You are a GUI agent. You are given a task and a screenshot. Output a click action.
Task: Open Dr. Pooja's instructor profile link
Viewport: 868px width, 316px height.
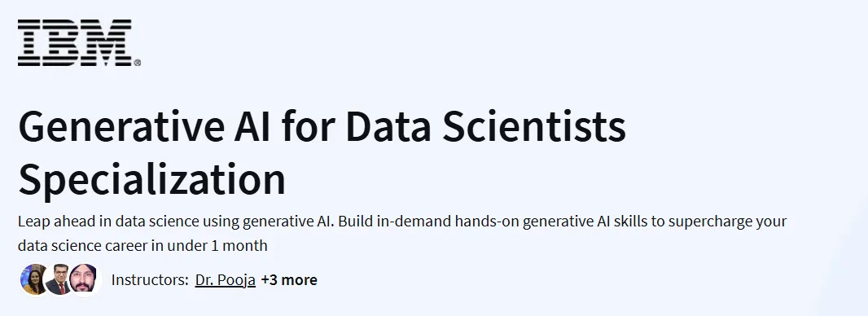(x=226, y=280)
